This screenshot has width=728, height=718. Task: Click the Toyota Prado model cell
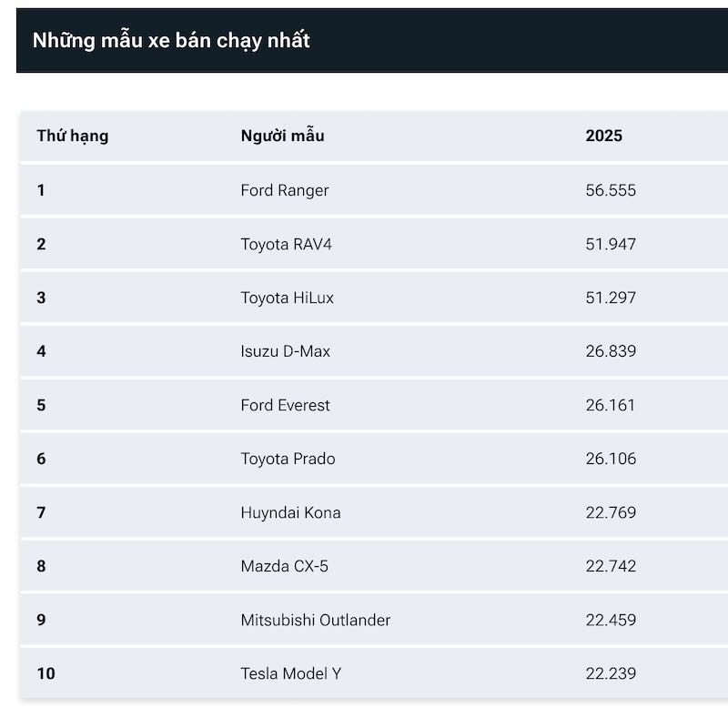[288, 459]
